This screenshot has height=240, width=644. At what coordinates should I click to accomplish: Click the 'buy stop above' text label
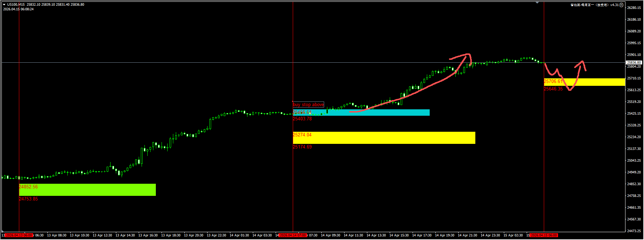tap(308, 104)
